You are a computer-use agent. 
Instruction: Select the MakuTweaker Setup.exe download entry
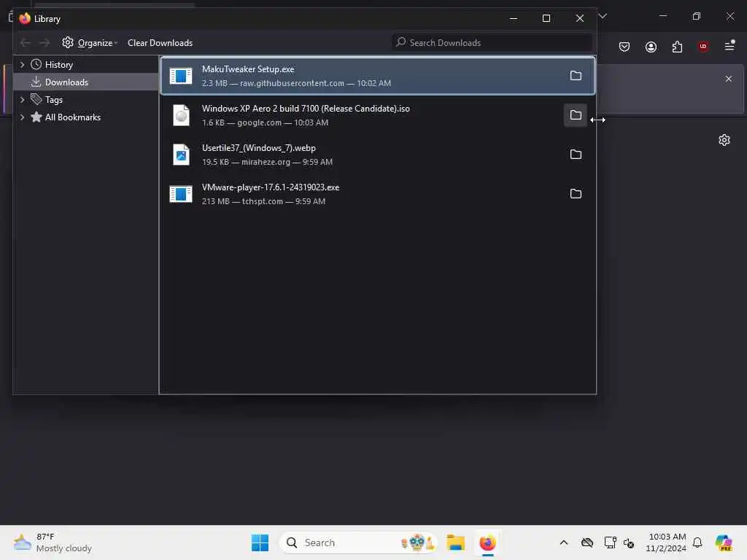[x=377, y=76]
